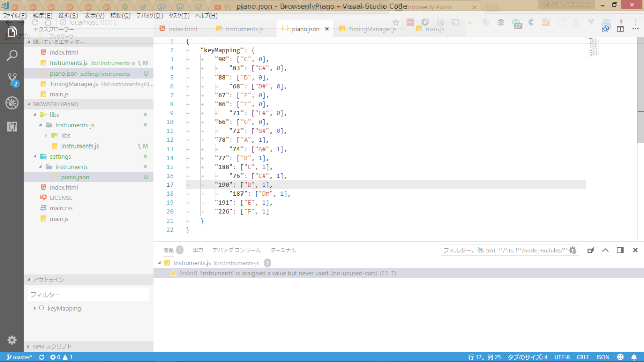The width and height of the screenshot is (644, 362).
Task: Open the Debug view in activity bar
Action: (x=12, y=103)
